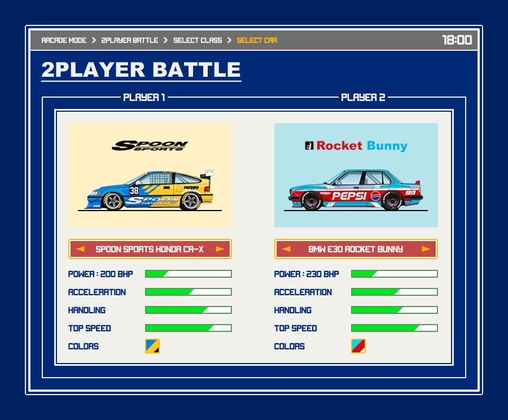
Task: Click the 18:00 clock display
Action: pyautogui.click(x=457, y=40)
